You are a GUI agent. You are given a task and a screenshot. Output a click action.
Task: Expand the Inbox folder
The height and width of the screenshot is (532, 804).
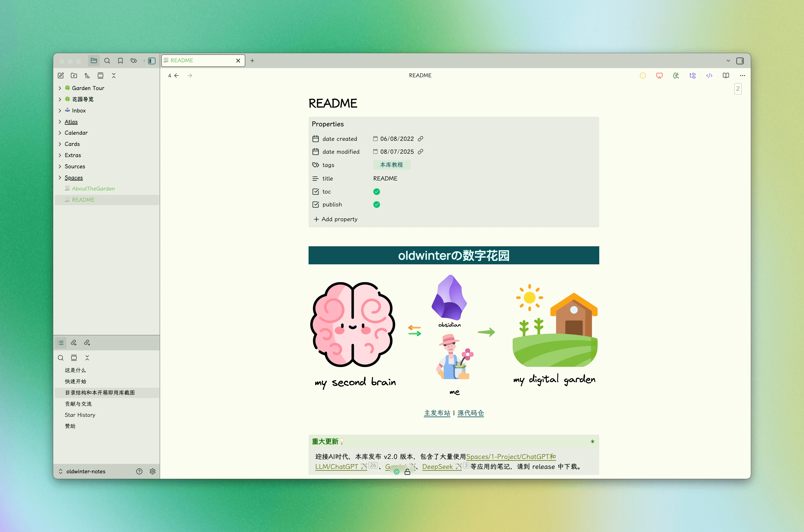tap(60, 110)
